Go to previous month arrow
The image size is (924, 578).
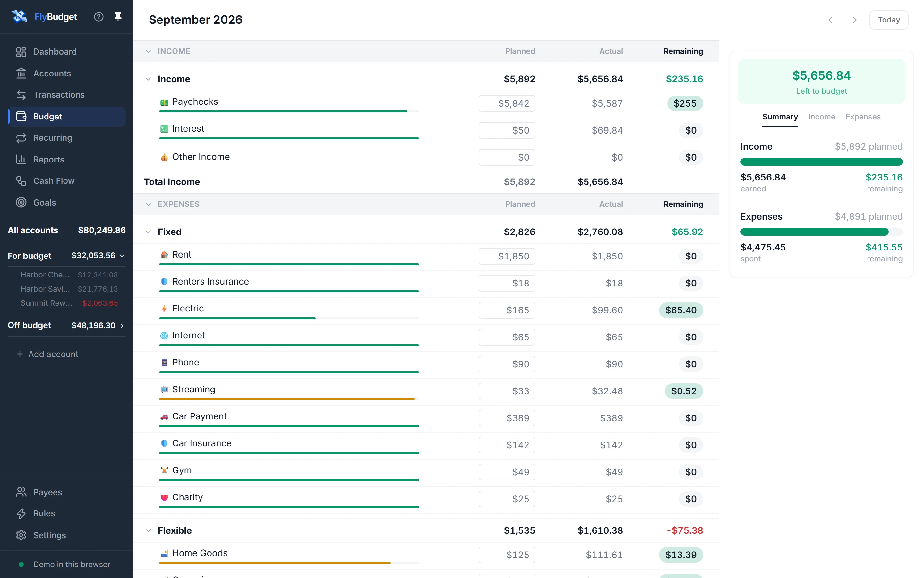tap(830, 20)
